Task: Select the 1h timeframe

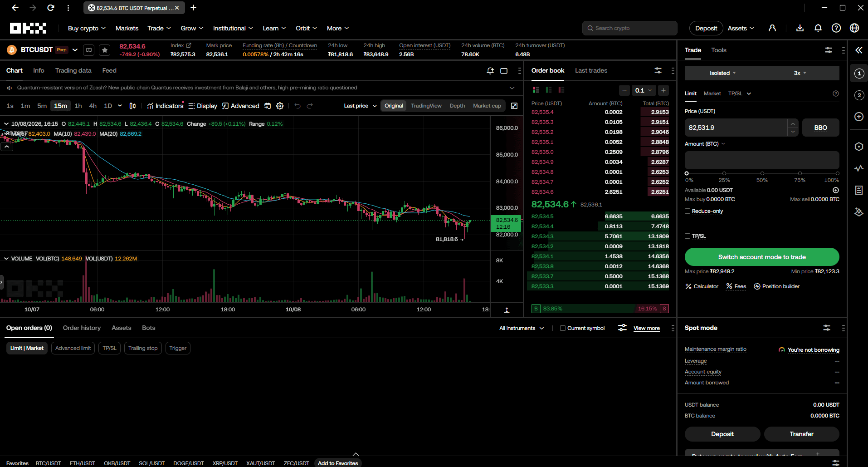Action: 78,106
